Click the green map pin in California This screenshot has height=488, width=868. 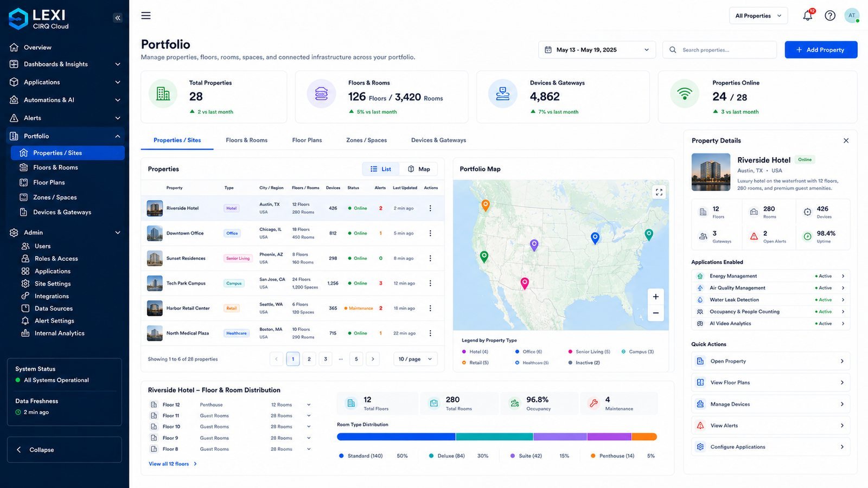tap(484, 256)
